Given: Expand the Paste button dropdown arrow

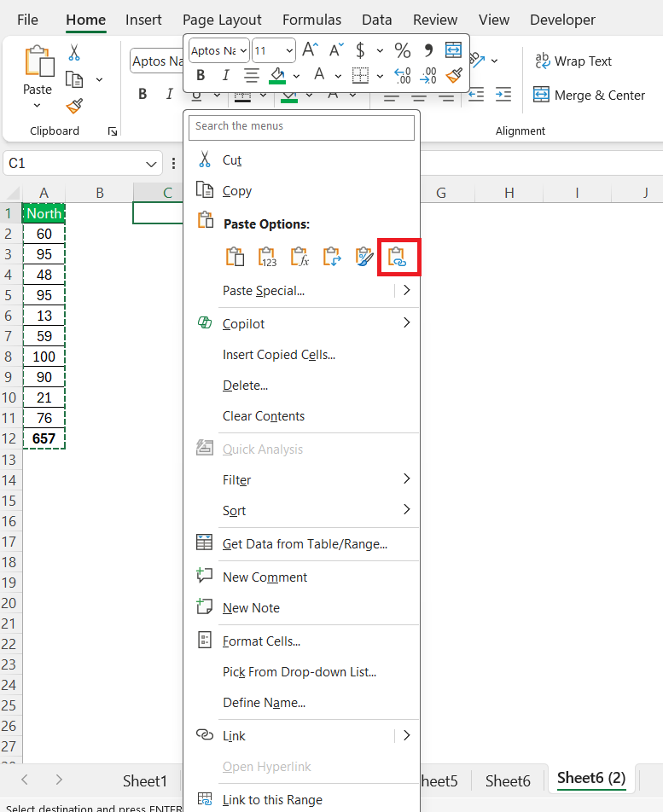Looking at the screenshot, I should pyautogui.click(x=37, y=106).
